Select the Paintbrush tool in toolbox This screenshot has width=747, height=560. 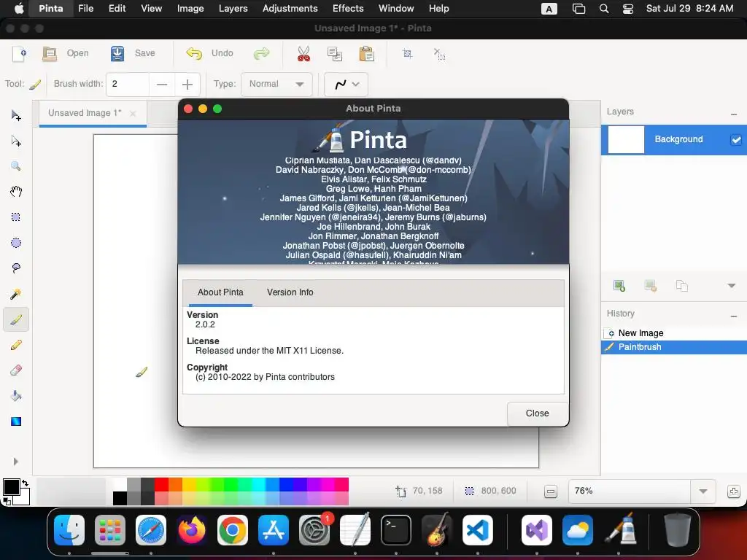(16, 319)
